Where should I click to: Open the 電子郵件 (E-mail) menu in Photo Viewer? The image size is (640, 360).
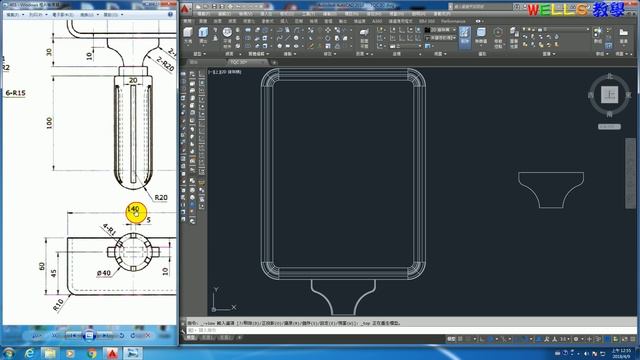pyautogui.click(x=64, y=15)
